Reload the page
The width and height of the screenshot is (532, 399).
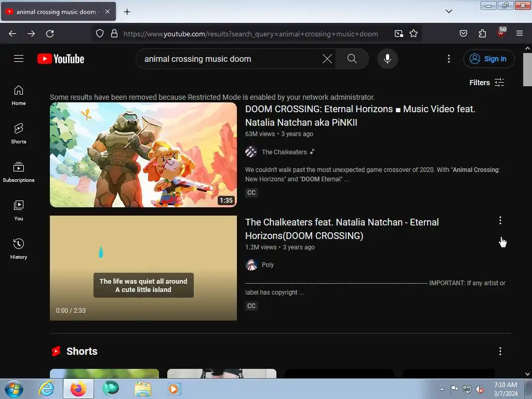(x=50, y=34)
